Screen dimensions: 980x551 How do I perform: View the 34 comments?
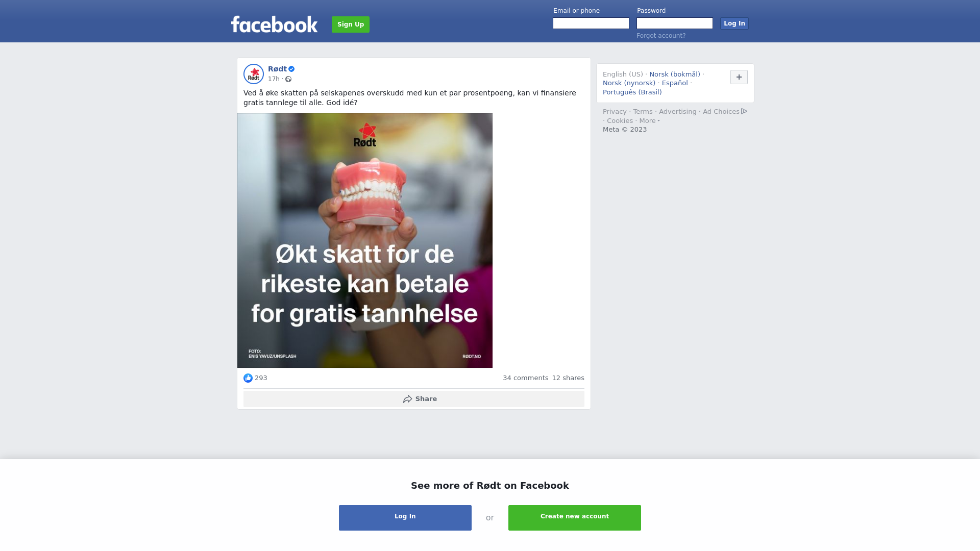[x=526, y=378]
